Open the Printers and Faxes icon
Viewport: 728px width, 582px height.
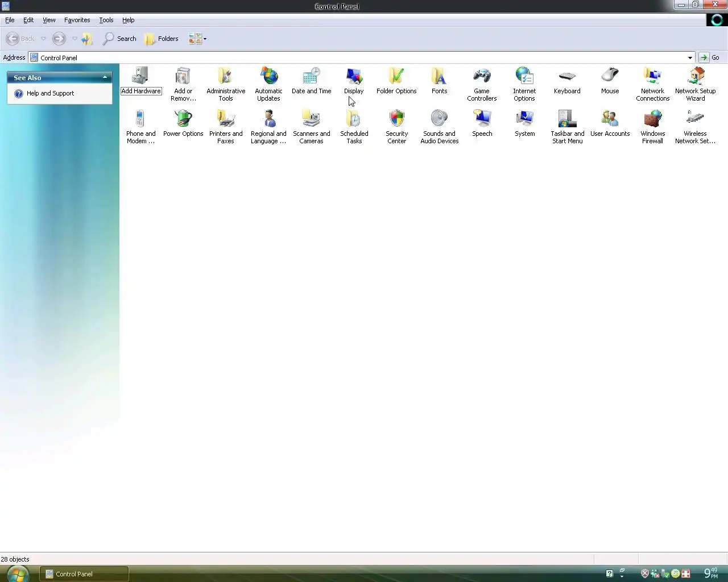pos(226,118)
